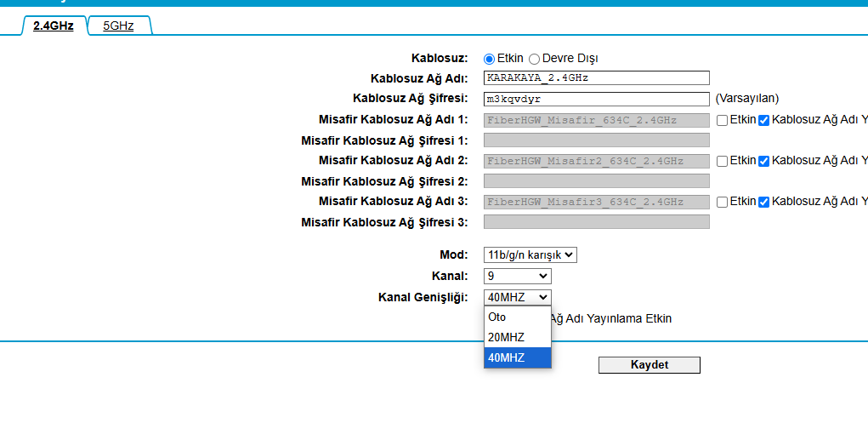Click Misafir Kablosuz Ağ Adı 3 field
The image size is (868, 423).
pyautogui.click(x=596, y=202)
